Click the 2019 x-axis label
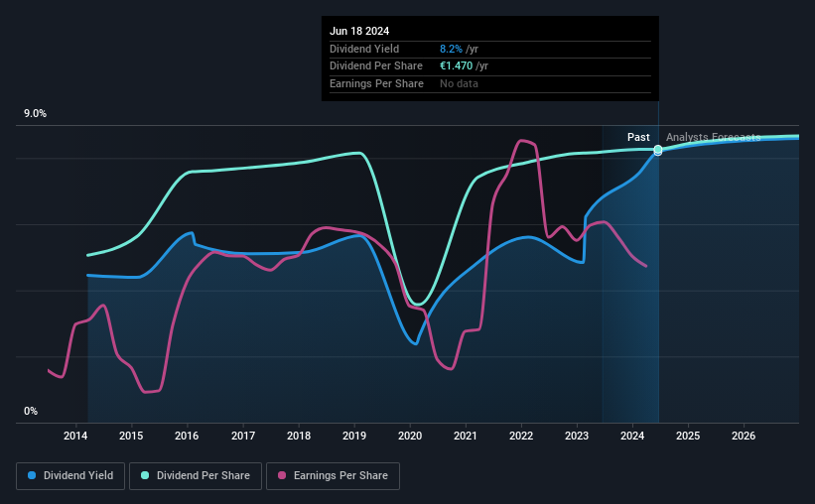Image resolution: width=815 pixels, height=504 pixels. 354,436
